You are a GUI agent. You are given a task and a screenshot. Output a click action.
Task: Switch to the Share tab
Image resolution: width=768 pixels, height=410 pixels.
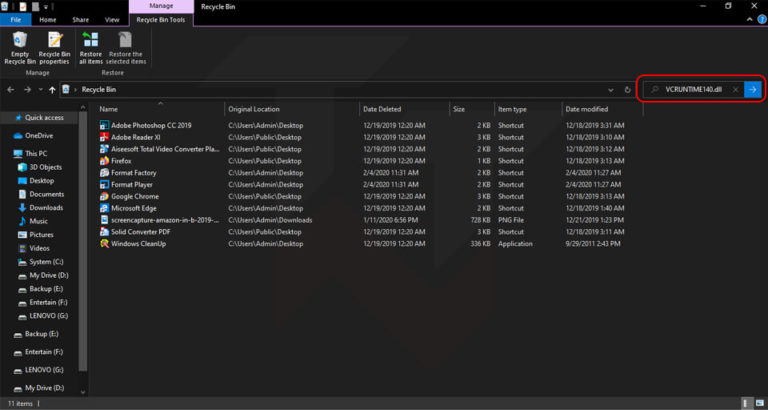(80, 20)
